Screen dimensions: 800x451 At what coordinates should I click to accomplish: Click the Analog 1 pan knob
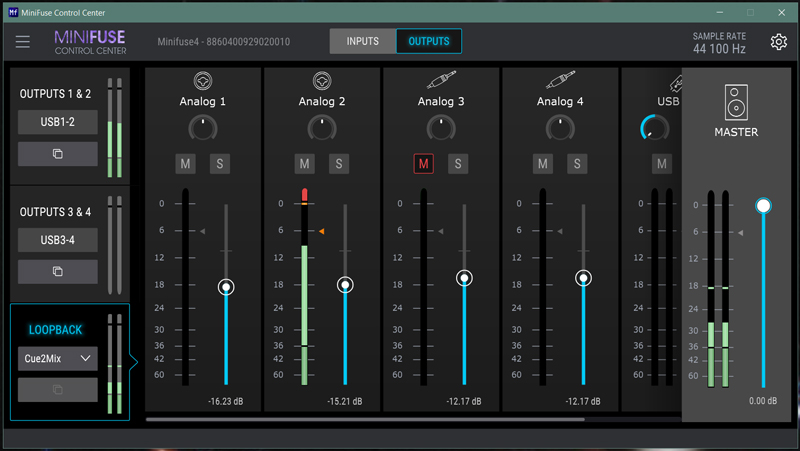point(203,127)
